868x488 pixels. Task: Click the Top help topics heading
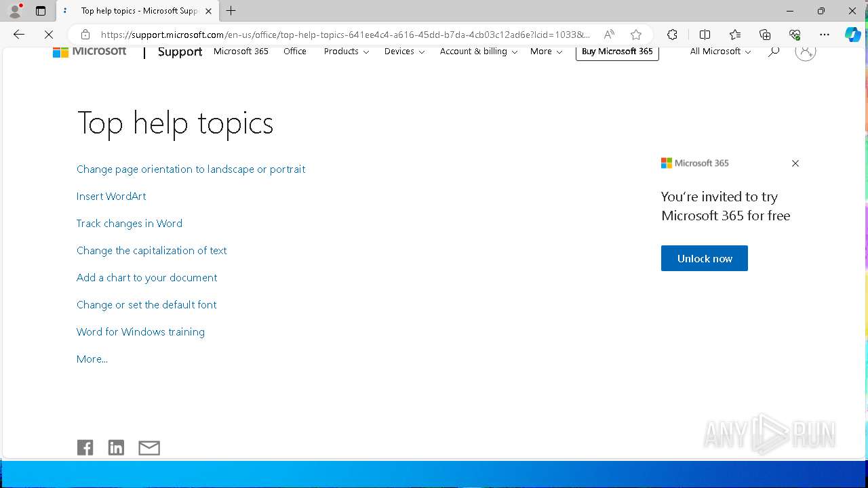click(x=175, y=123)
